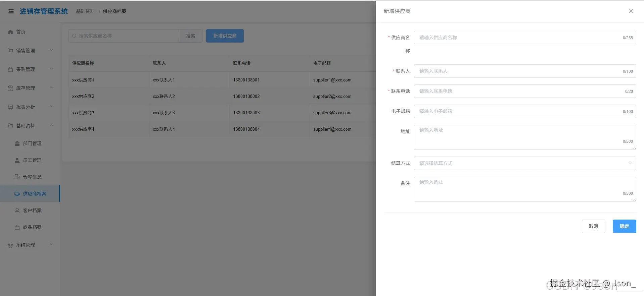
Task: Click the 基础资料 breadcrumb link
Action: (85, 11)
